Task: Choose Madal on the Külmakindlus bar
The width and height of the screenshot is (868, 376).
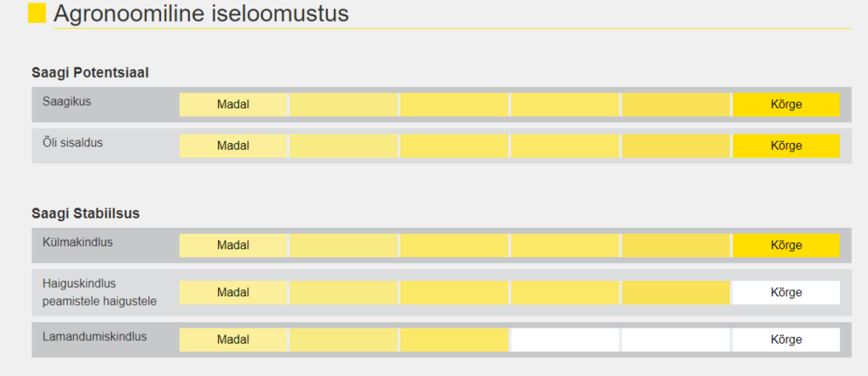Action: tap(233, 245)
